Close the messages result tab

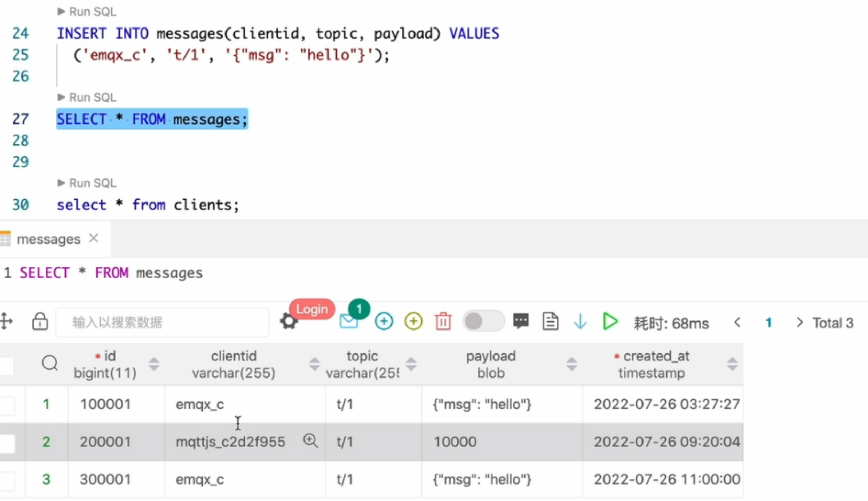pyautogui.click(x=94, y=239)
